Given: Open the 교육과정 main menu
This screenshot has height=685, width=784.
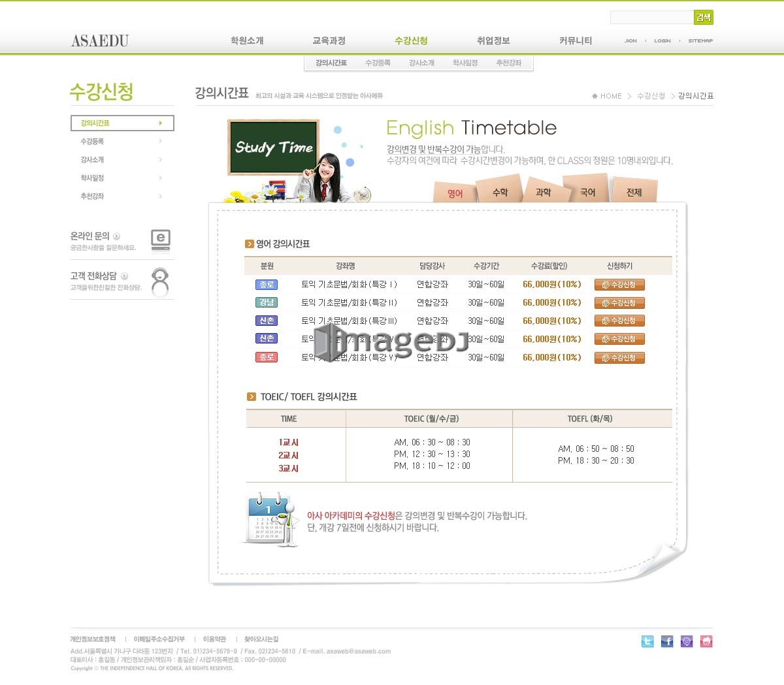Looking at the screenshot, I should [x=329, y=40].
